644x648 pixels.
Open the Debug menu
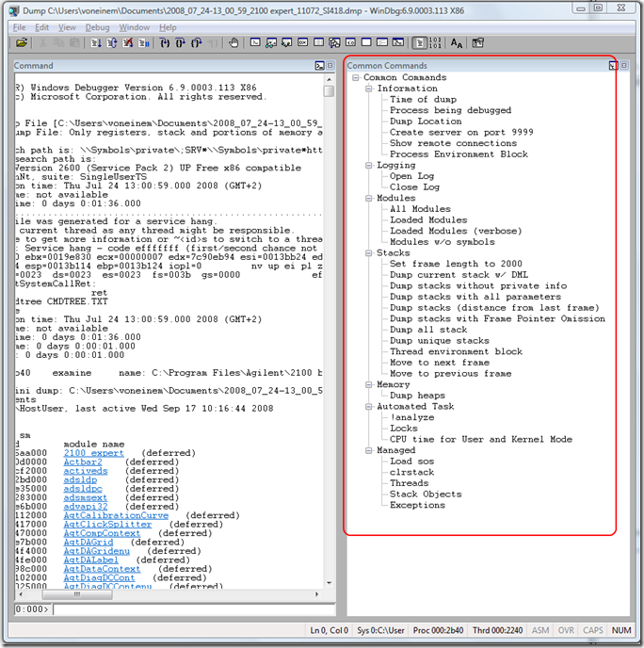tap(97, 27)
